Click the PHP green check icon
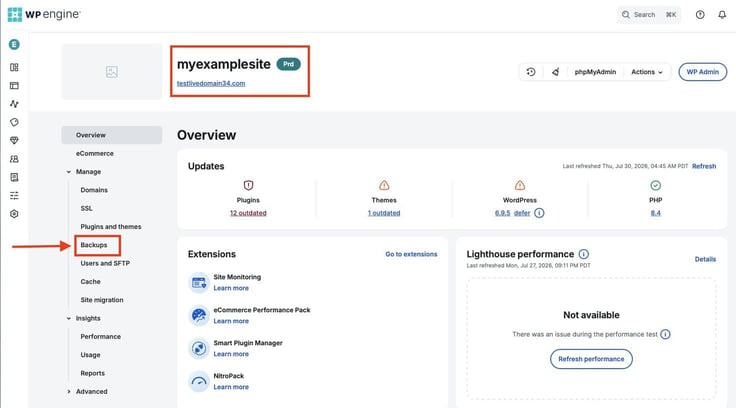 (x=656, y=185)
